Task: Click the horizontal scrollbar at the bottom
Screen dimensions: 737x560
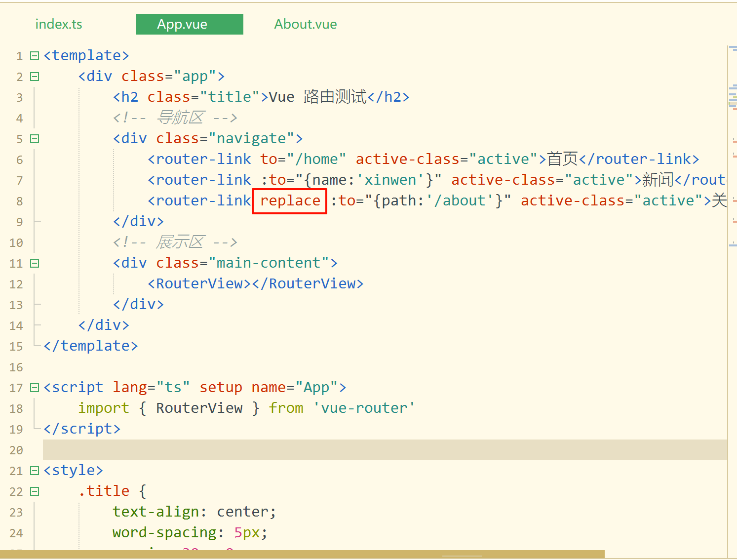Action: [301, 554]
